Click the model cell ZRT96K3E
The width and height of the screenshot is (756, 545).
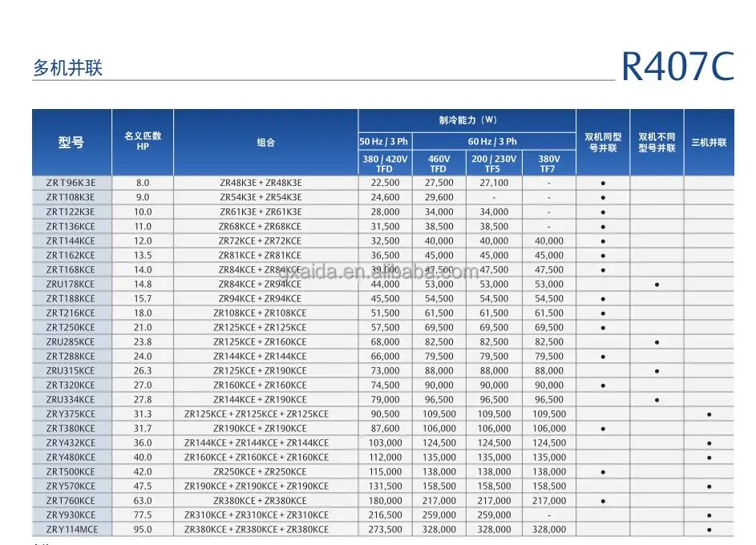coord(71,183)
